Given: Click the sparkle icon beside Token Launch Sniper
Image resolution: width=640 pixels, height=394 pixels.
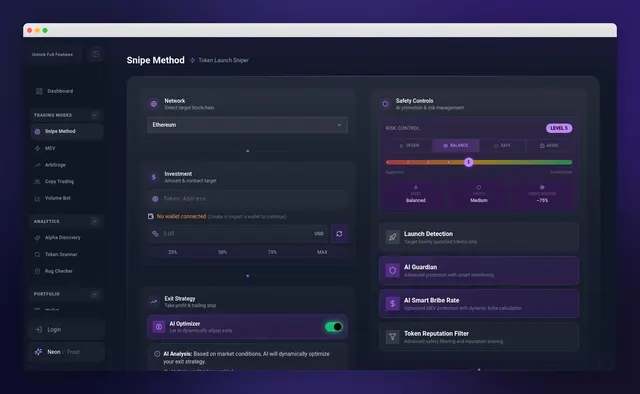Looking at the screenshot, I should pos(192,60).
